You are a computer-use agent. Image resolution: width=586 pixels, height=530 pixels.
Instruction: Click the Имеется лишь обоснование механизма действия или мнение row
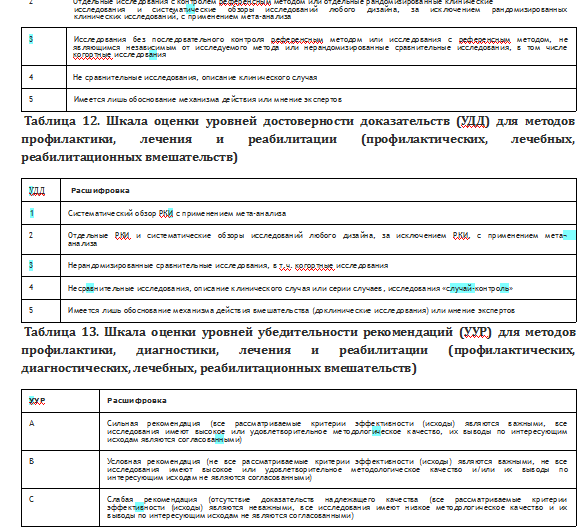(x=299, y=99)
